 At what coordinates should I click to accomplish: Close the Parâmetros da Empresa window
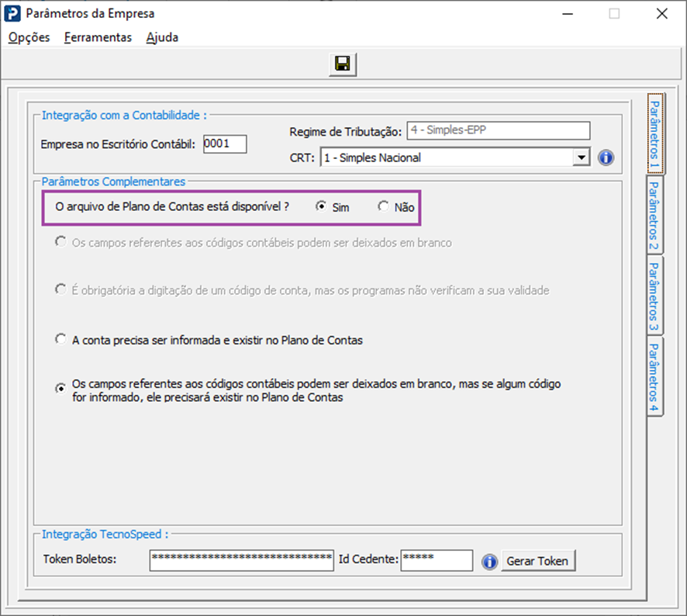[662, 14]
